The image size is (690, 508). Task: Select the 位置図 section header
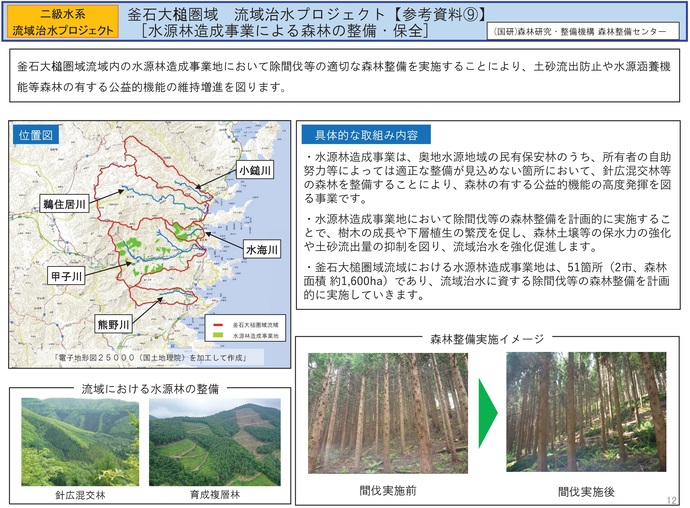pos(37,135)
